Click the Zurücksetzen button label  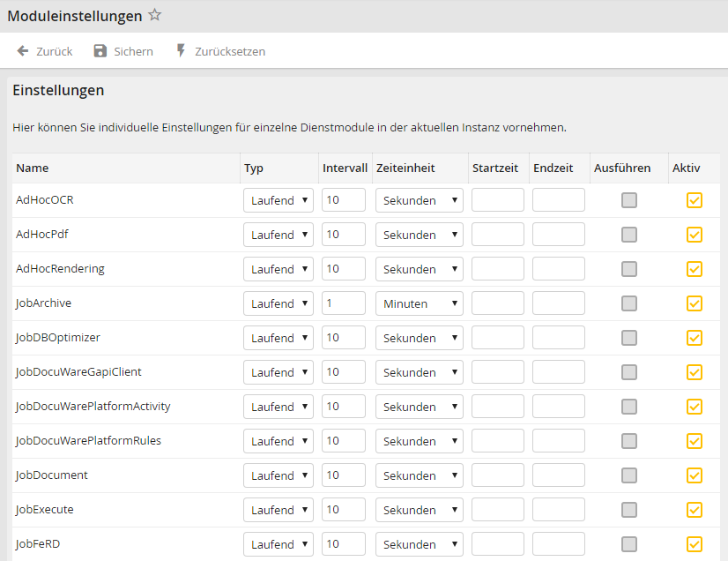pyautogui.click(x=230, y=51)
